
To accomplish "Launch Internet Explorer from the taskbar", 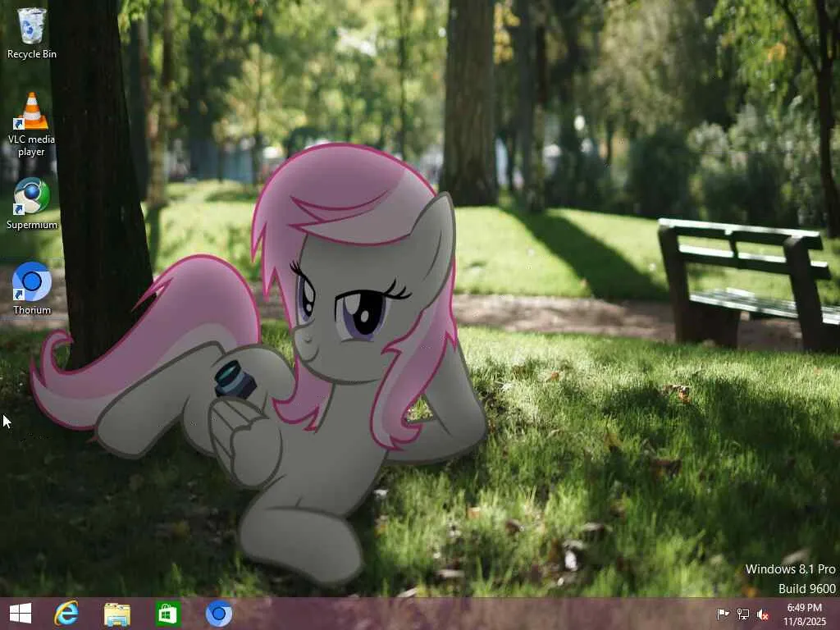I will pyautogui.click(x=66, y=614).
